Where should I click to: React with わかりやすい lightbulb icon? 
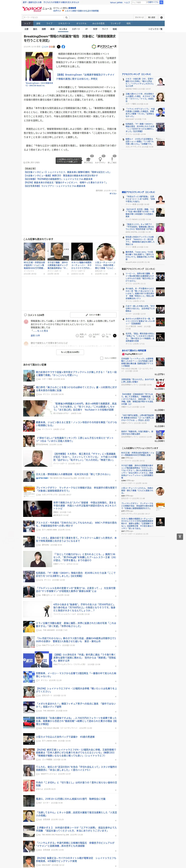(x=100, y=160)
